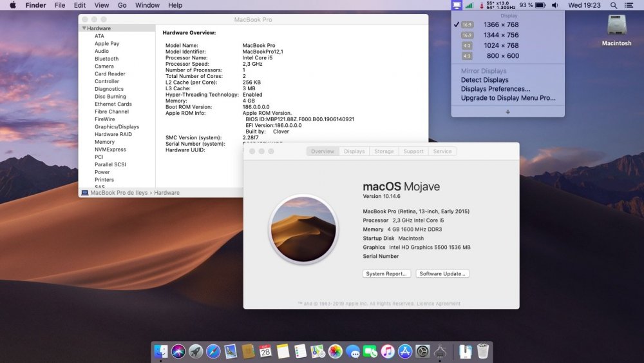Open Safari from the Dock
644x363 pixels.
[x=213, y=351]
